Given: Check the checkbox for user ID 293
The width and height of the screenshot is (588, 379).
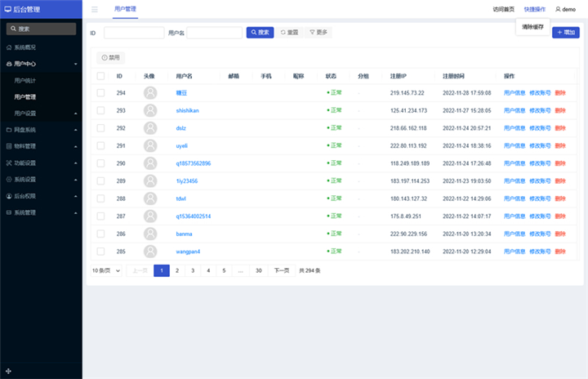Looking at the screenshot, I should coord(100,110).
